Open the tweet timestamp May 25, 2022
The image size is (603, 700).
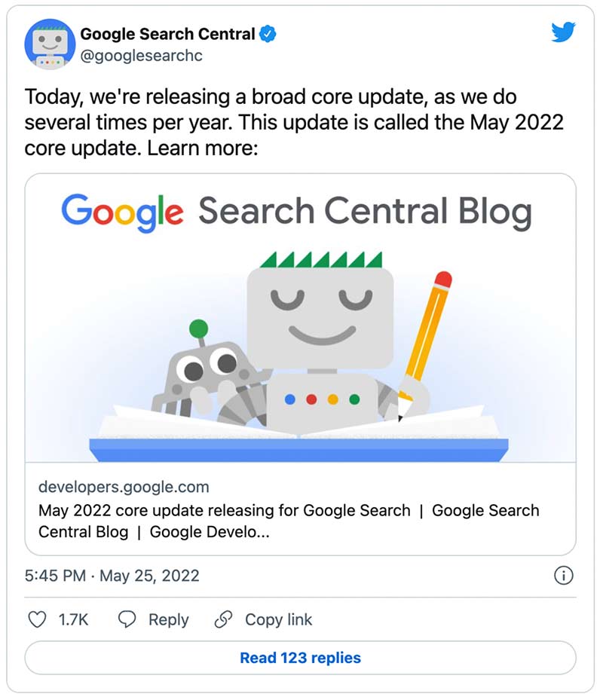113,575
